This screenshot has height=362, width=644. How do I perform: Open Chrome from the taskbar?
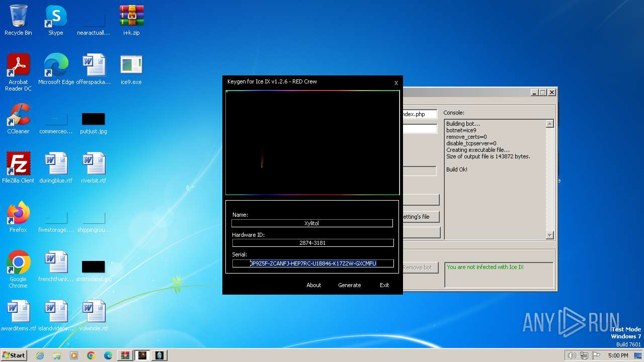click(91, 355)
